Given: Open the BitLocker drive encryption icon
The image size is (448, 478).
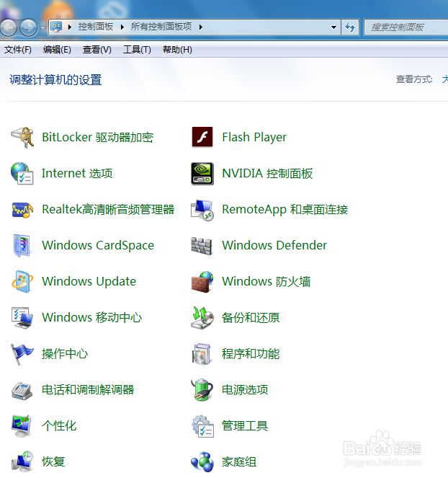Looking at the screenshot, I should coord(22,137).
